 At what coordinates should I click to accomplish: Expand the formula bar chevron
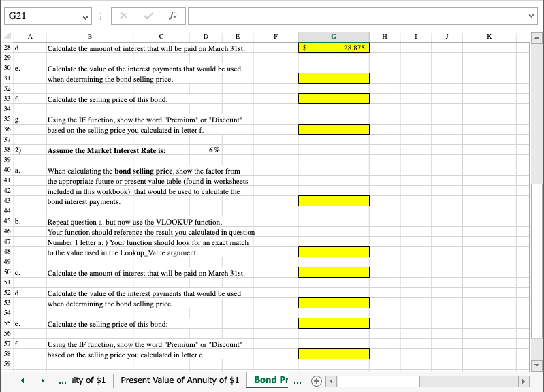(531, 16)
